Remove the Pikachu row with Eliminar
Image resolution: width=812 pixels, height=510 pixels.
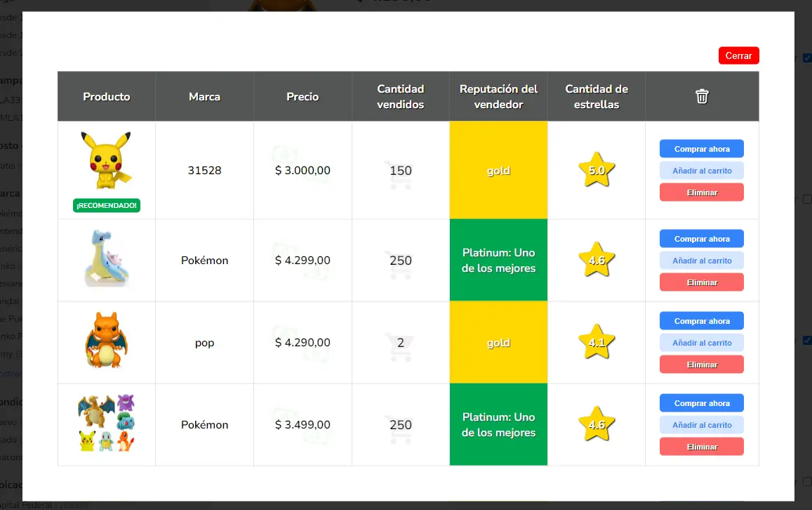(x=702, y=192)
